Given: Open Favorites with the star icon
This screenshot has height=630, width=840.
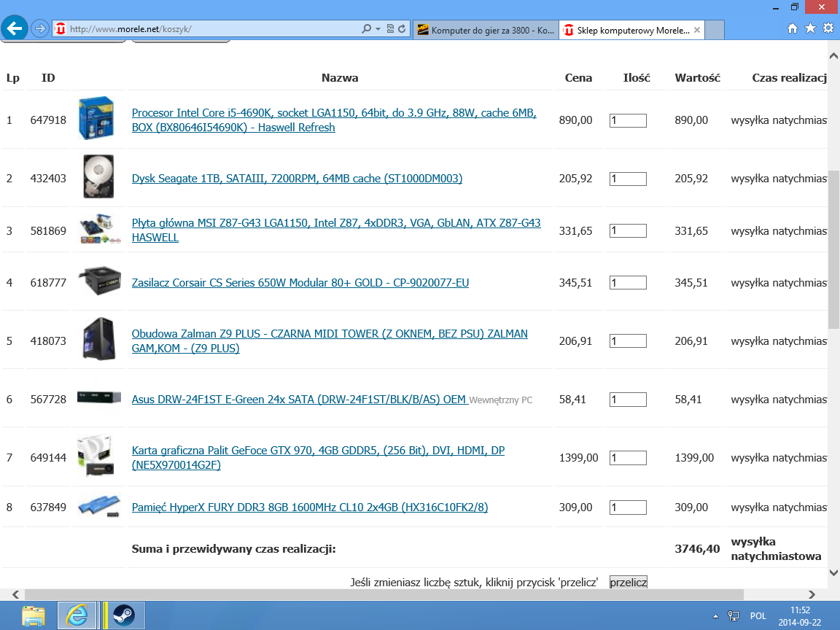Looking at the screenshot, I should coord(811,28).
